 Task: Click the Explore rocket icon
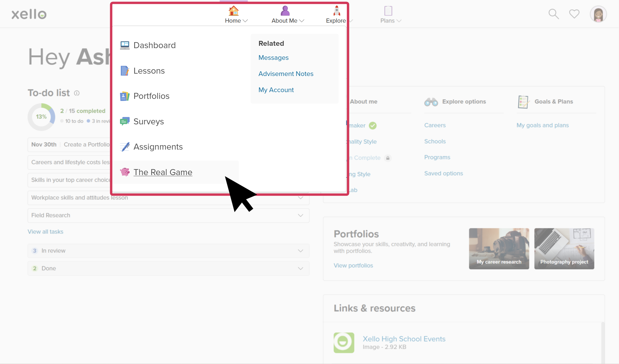pyautogui.click(x=336, y=10)
